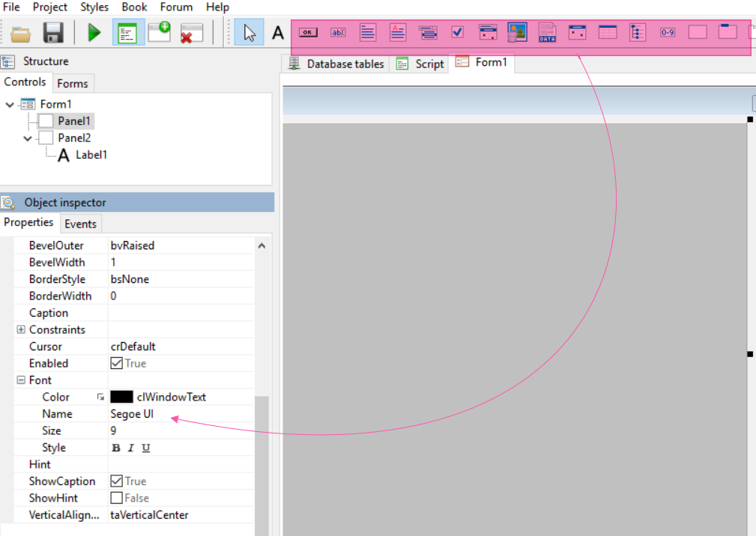This screenshot has width=756, height=536.
Task: Pick the Calendar component icon
Action: click(577, 32)
